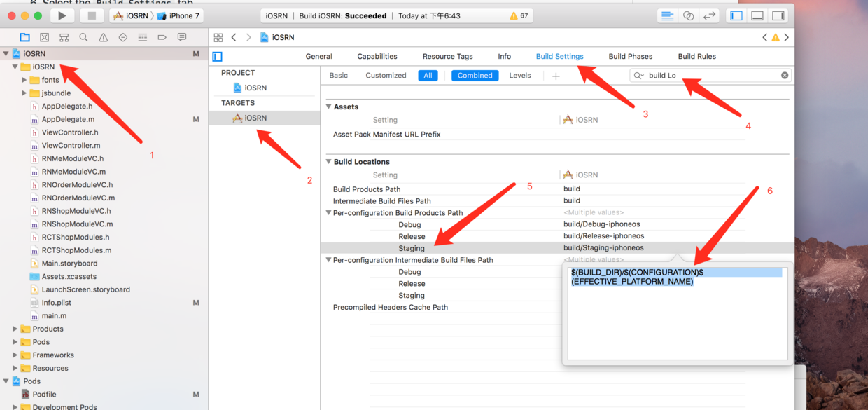Add a build setting with plus button
868x410 pixels.
[x=556, y=76]
